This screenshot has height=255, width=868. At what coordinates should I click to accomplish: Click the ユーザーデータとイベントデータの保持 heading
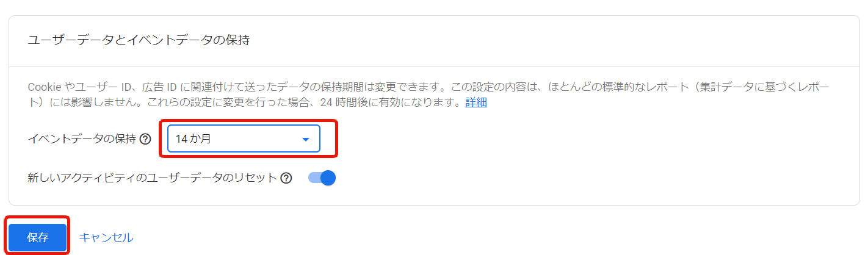[x=139, y=40]
